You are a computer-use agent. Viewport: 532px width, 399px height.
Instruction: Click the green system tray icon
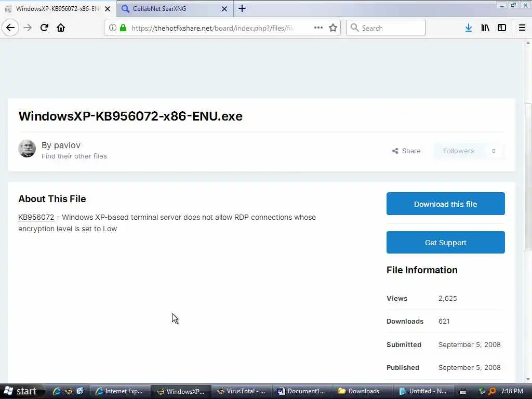tap(482, 391)
